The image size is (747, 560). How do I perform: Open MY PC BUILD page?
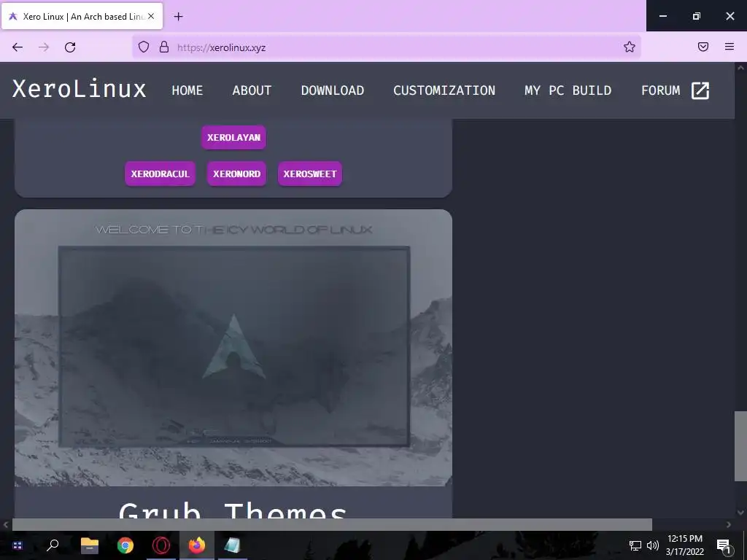tap(568, 90)
